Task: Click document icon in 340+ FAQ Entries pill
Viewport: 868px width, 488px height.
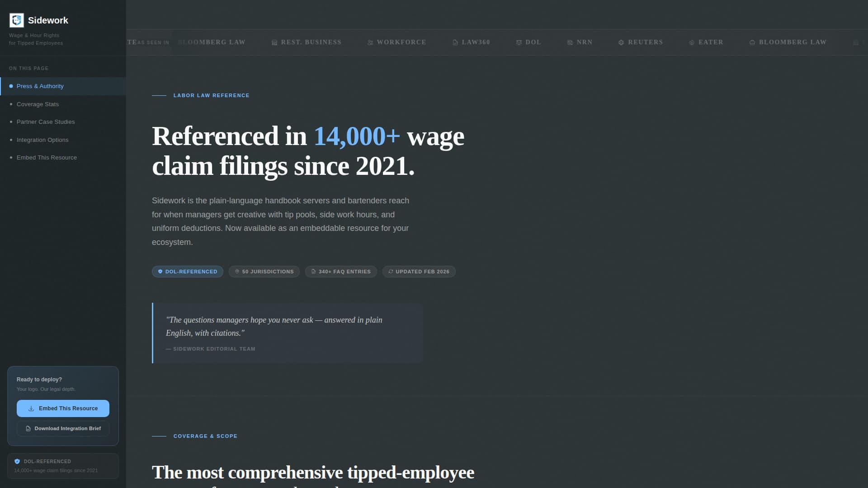Action: tap(313, 272)
